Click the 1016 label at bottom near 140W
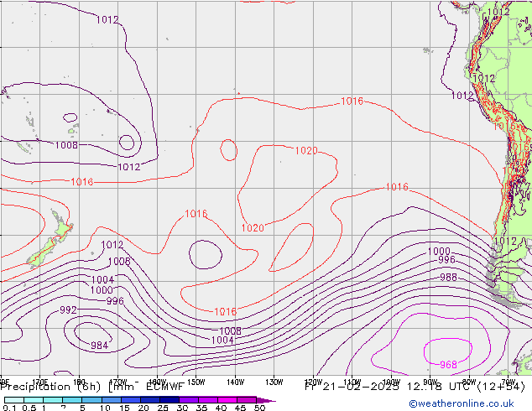The width and height of the screenshot is (532, 411). 225,312
